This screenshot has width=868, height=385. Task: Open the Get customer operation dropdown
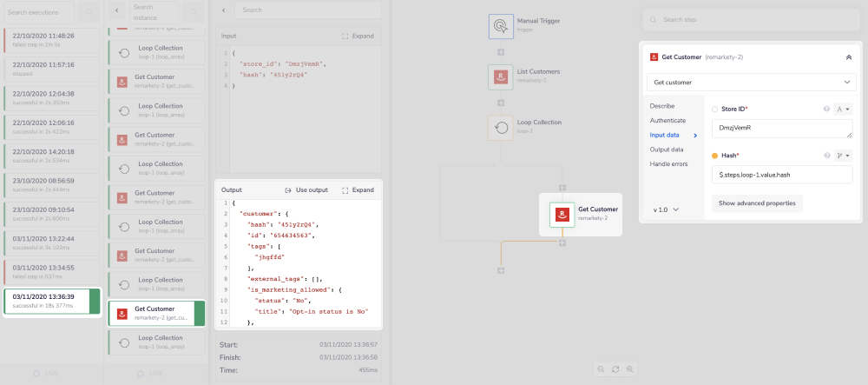point(751,82)
